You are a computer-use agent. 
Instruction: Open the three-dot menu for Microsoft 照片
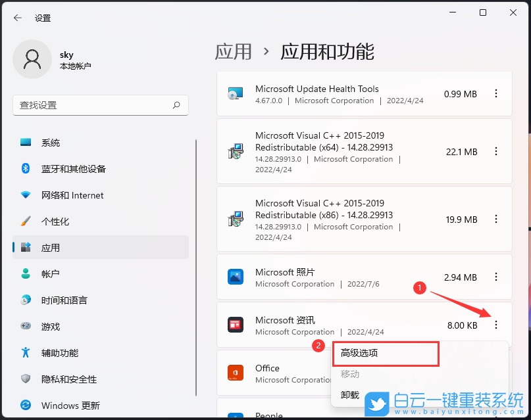495,277
